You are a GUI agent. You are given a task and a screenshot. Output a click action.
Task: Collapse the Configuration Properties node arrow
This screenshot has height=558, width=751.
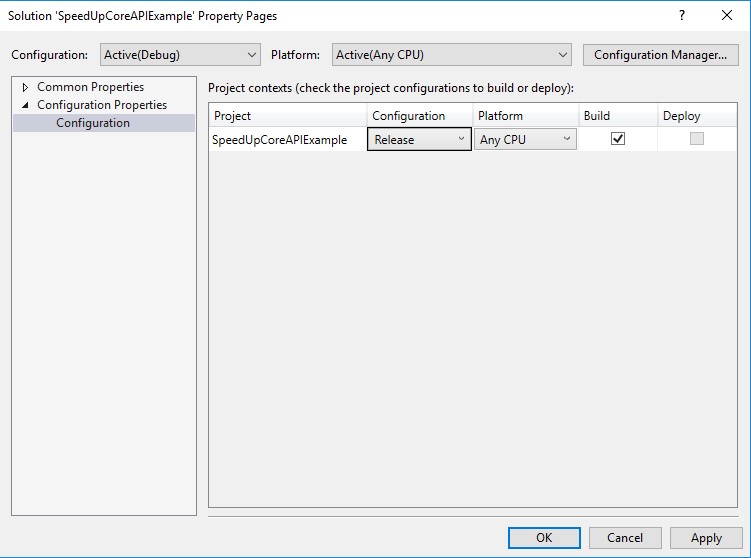pos(25,105)
